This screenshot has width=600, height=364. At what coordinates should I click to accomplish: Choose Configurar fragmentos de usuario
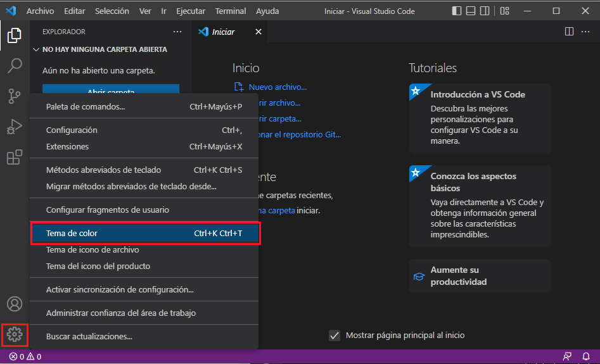(144, 210)
